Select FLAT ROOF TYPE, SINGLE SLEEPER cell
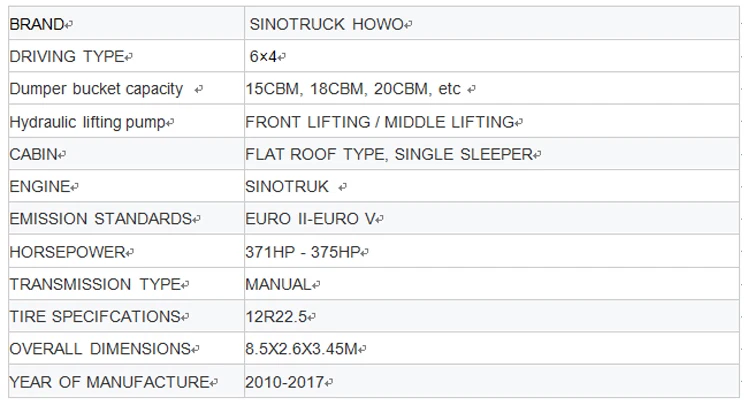The height and width of the screenshot is (411, 750). (x=388, y=155)
